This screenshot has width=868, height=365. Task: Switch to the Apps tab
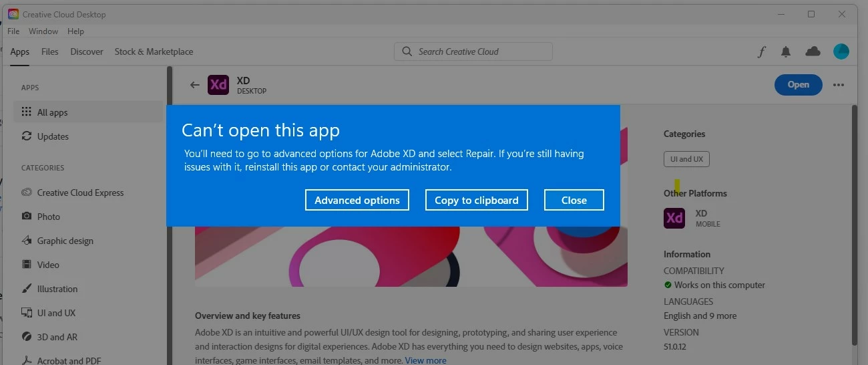[x=20, y=51]
